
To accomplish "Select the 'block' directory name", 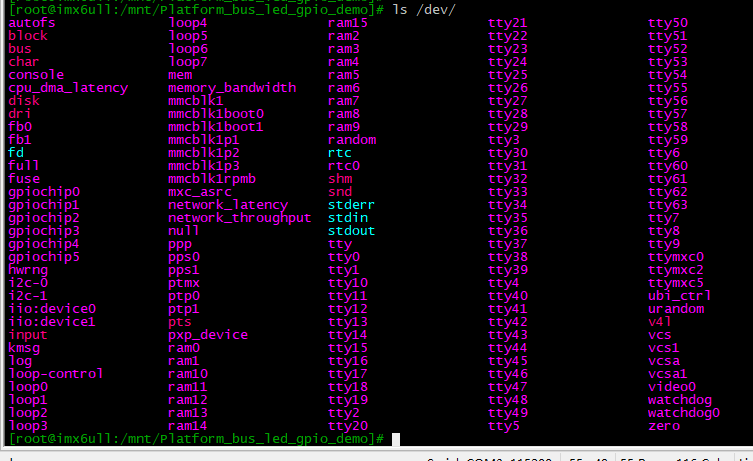I will click(28, 36).
